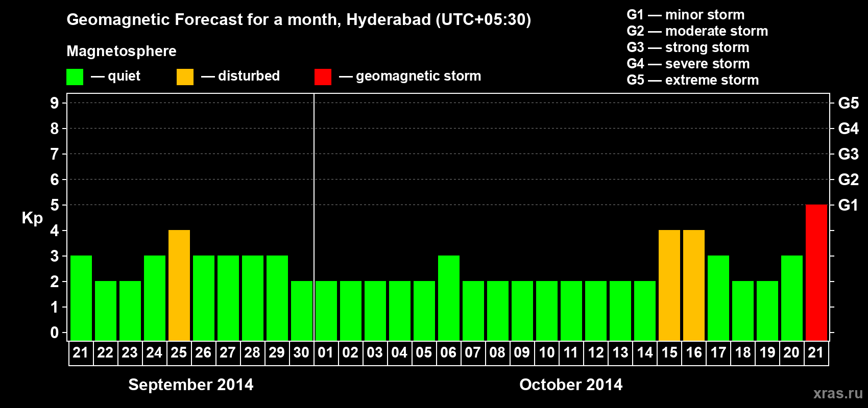Click the date label '21' under the red bar

tap(816, 352)
